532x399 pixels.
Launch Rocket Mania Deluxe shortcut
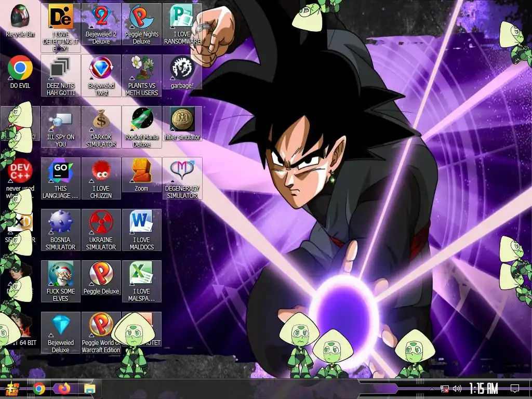tap(141, 127)
